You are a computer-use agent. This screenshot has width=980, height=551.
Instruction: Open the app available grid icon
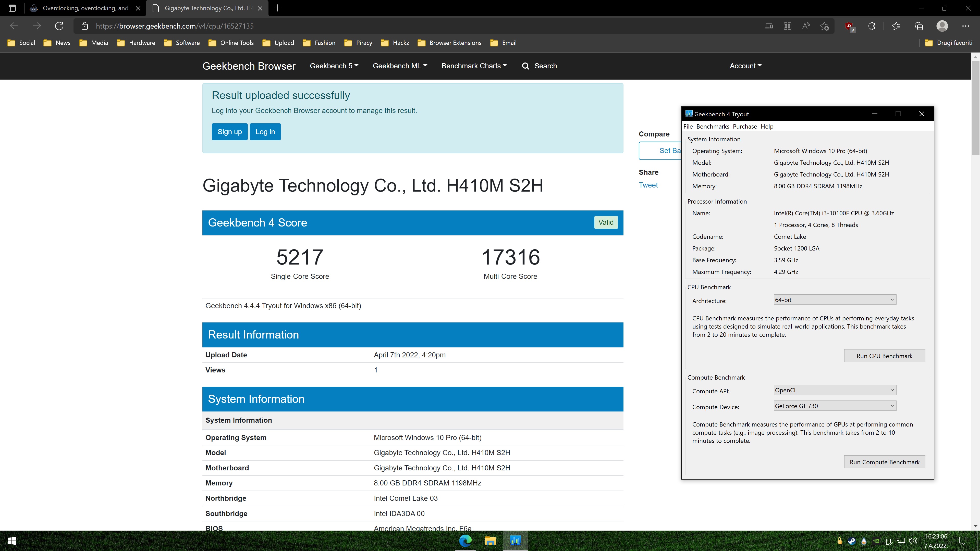coord(787,26)
